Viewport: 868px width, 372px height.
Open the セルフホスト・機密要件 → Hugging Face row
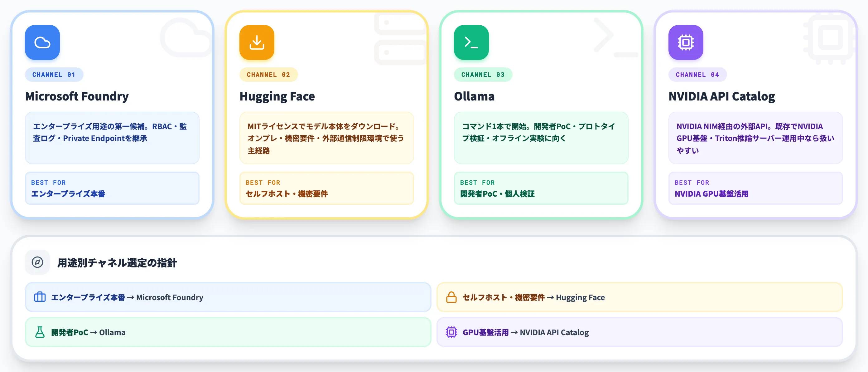(639, 297)
